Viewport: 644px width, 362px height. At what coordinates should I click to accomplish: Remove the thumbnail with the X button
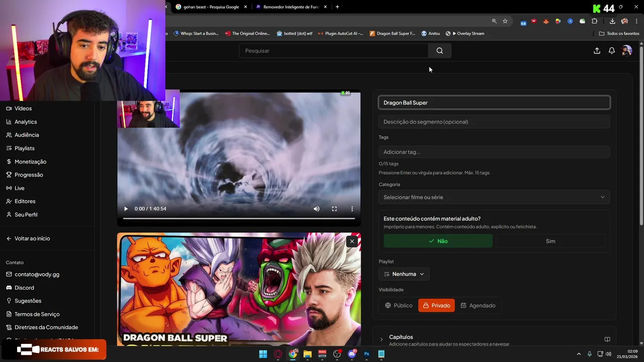[x=352, y=241]
